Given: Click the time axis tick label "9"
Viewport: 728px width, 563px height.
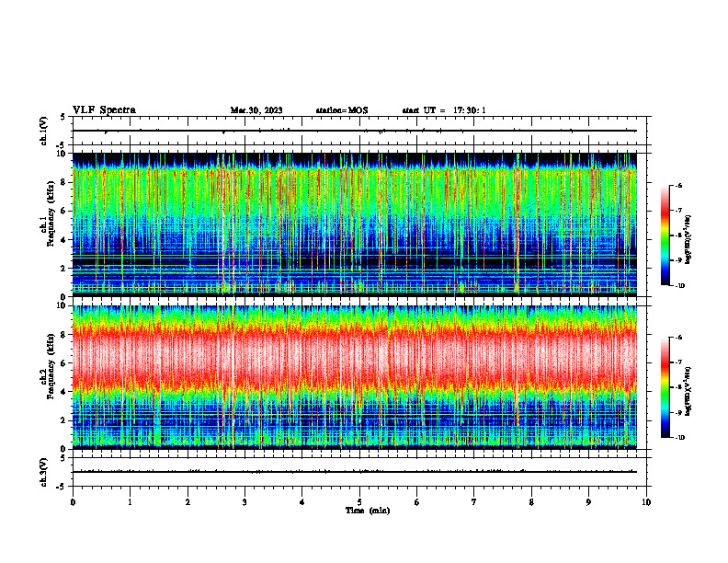Looking at the screenshot, I should coord(588,502).
